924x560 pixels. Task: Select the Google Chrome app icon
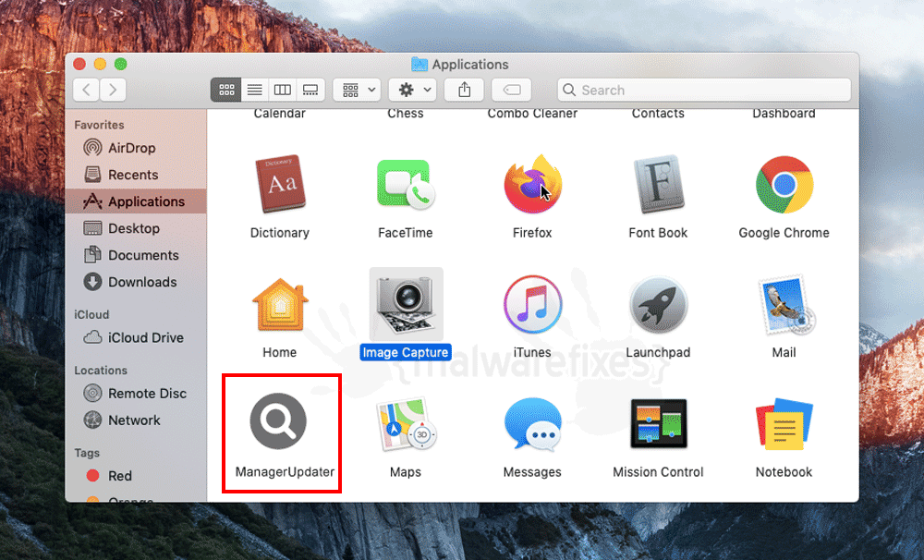(784, 185)
